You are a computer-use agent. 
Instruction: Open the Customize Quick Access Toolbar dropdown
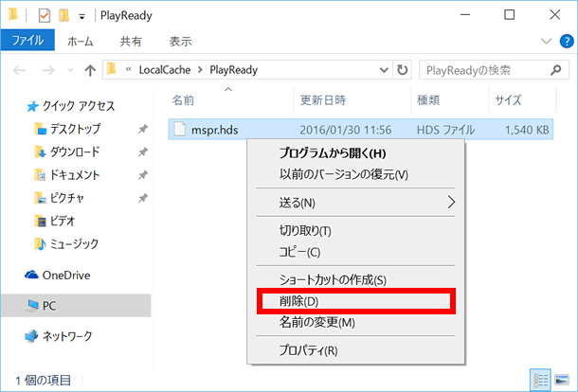point(81,17)
